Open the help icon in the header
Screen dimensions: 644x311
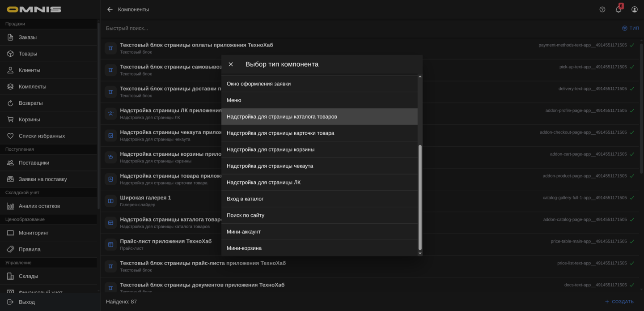tap(602, 9)
